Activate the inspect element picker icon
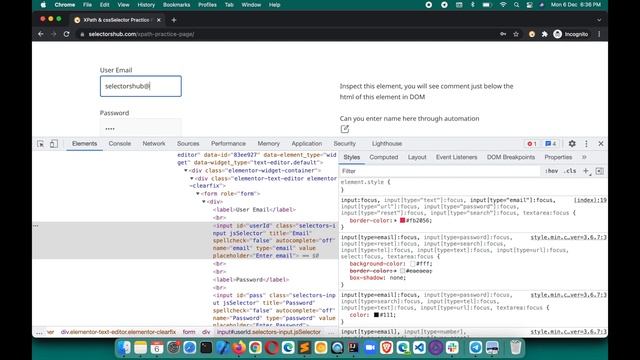 click(40, 144)
